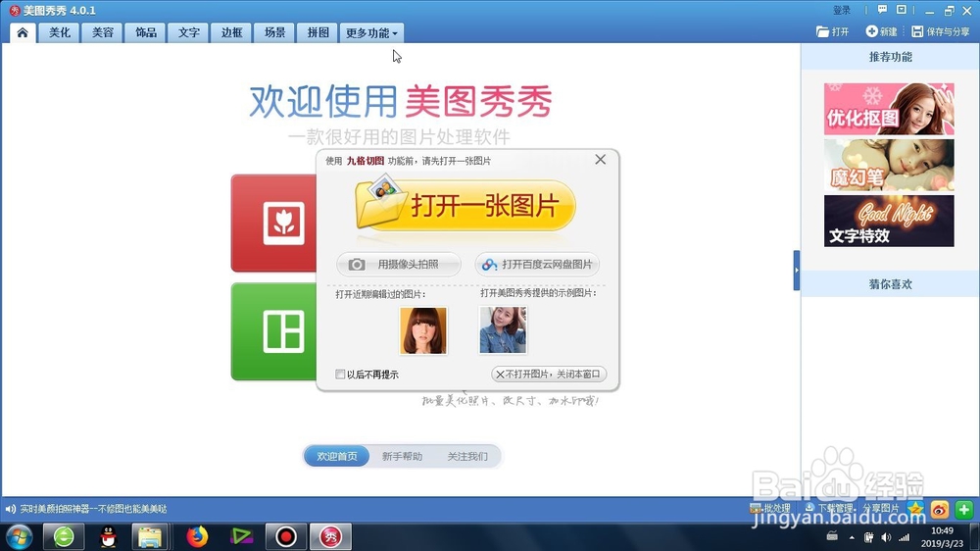This screenshot has height=551, width=980.
Task: Switch to the 文字 tab
Action: click(189, 32)
